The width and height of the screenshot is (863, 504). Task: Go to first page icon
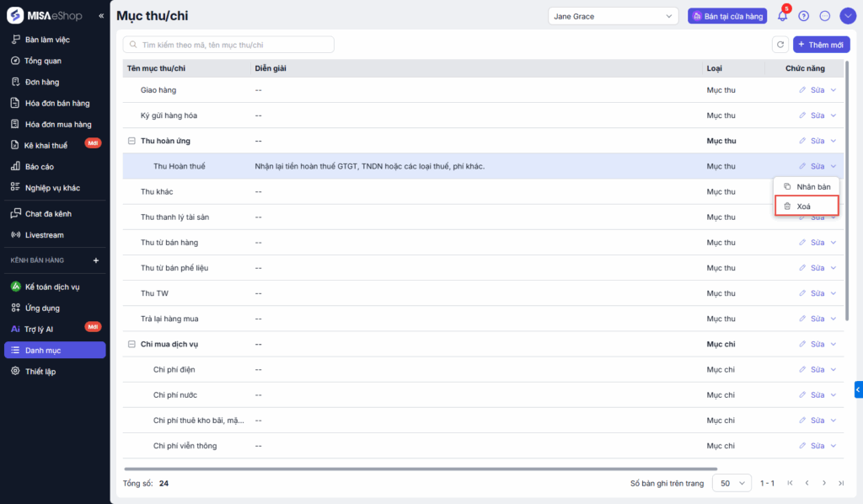tap(790, 483)
